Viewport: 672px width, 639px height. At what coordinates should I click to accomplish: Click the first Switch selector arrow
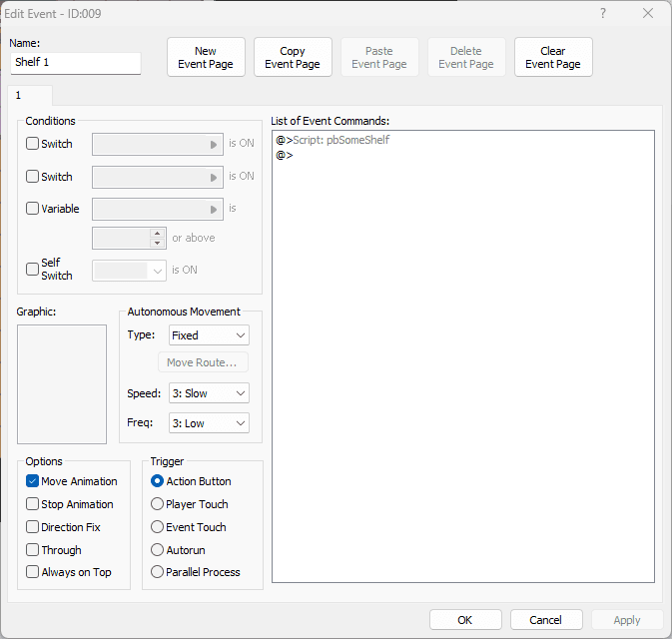[x=214, y=145]
